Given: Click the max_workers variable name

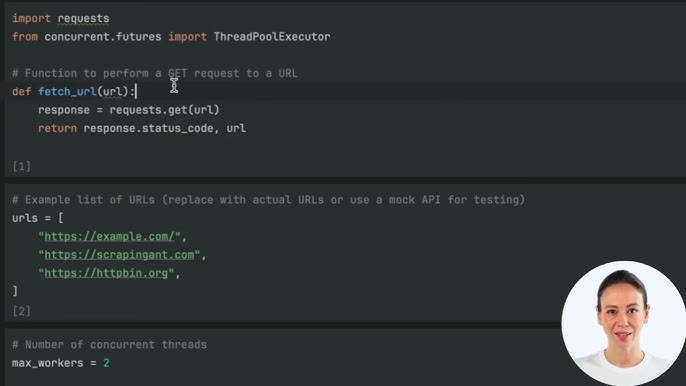Looking at the screenshot, I should click(x=48, y=363).
